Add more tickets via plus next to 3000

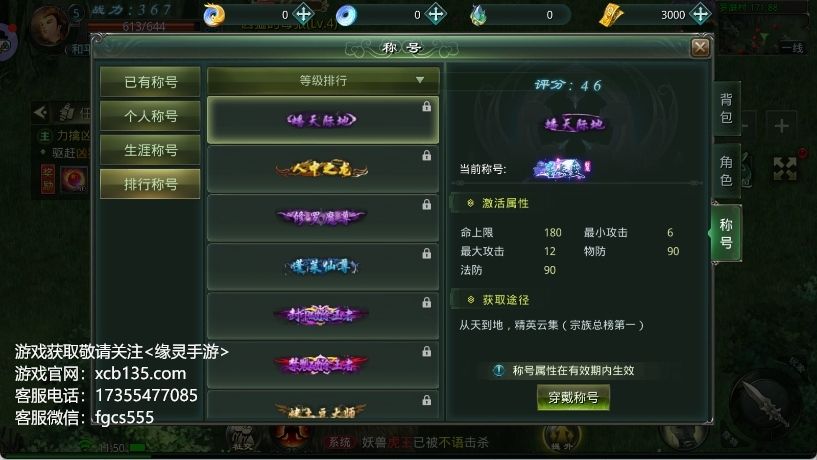(x=700, y=14)
